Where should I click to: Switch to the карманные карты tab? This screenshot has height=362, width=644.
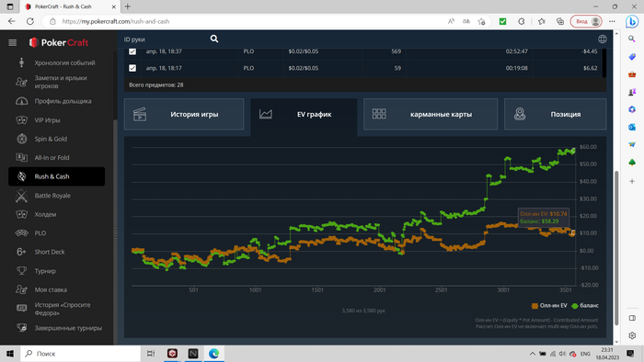click(x=431, y=114)
